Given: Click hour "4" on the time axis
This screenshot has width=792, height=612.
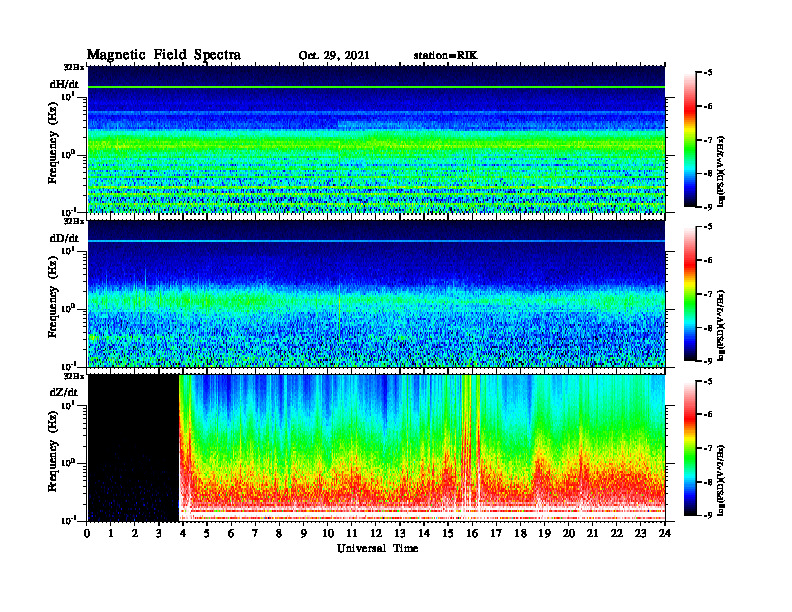Looking at the screenshot, I should (183, 534).
